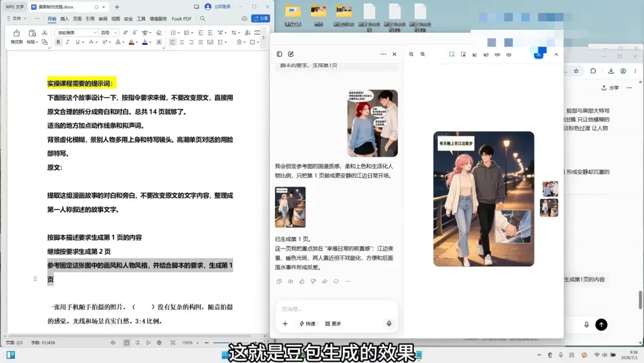Click the font color A swatch
The width and height of the screenshot is (644, 363).
[x=144, y=42]
